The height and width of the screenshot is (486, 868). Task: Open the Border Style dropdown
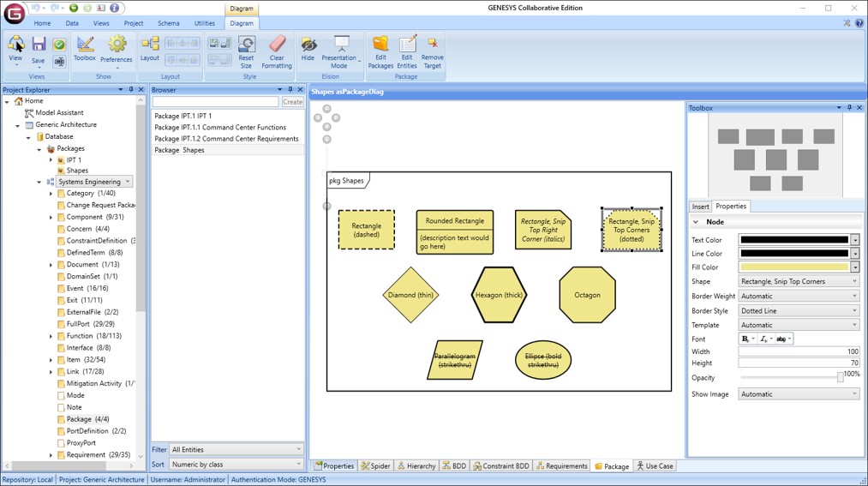pyautogui.click(x=799, y=310)
